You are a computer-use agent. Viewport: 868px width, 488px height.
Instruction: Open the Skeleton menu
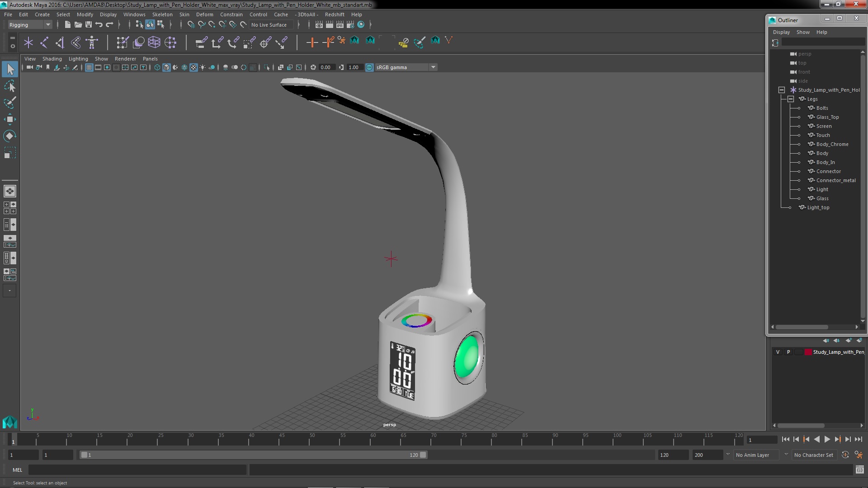[162, 14]
